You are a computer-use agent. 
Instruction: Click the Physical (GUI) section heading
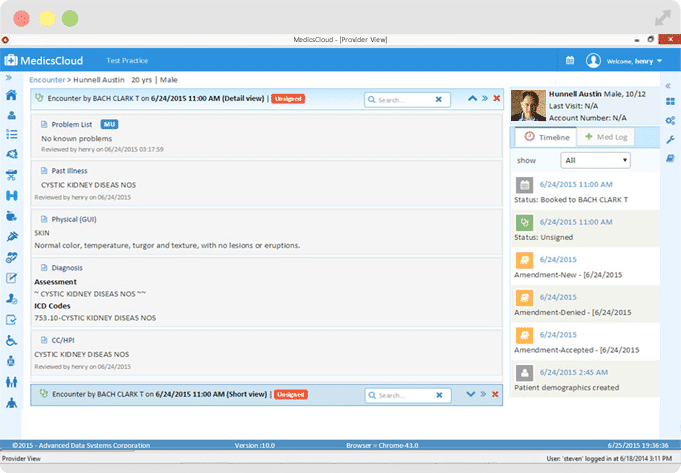click(x=74, y=219)
